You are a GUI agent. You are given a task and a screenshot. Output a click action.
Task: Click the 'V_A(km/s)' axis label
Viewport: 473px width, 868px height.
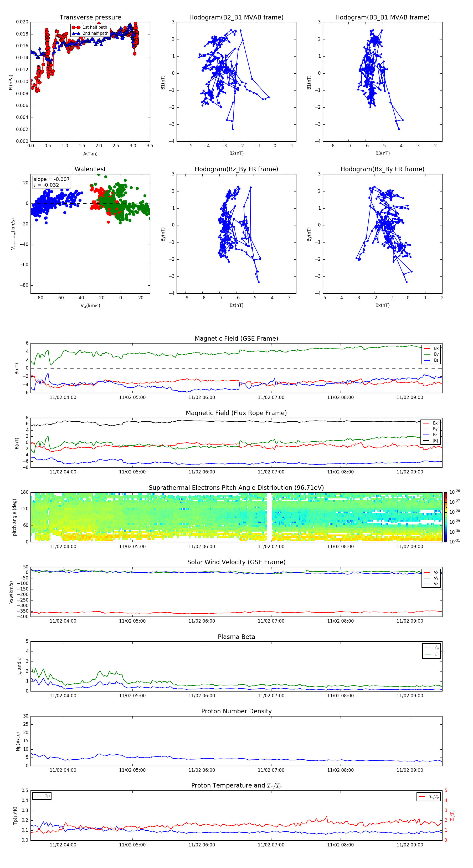tap(90, 306)
